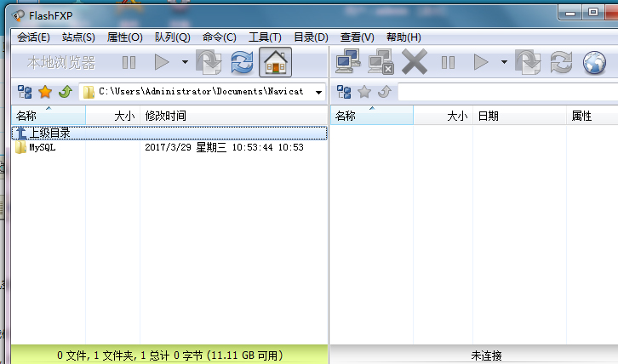Click the gray star bookmark icon in right pane

[364, 92]
